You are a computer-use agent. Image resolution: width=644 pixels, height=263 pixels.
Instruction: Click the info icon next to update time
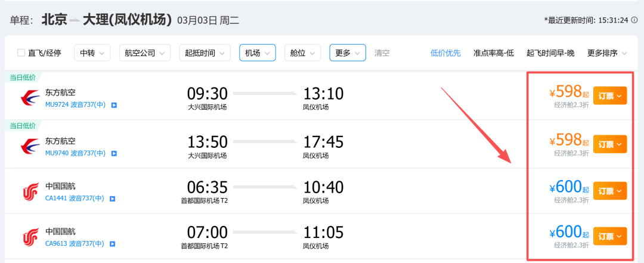(634, 20)
